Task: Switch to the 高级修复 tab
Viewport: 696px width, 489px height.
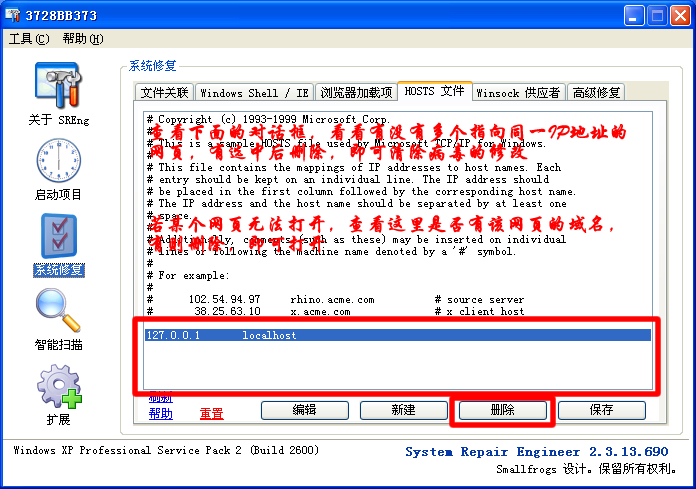Action: [596, 92]
